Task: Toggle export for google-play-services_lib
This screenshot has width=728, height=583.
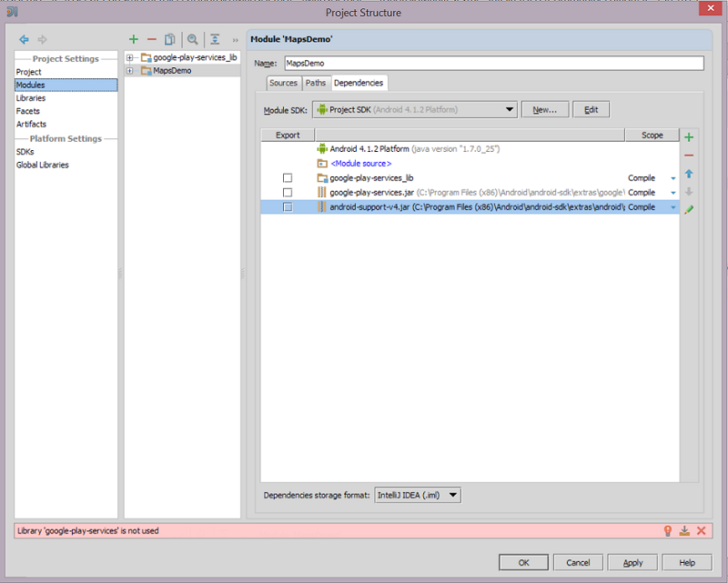Action: click(x=288, y=177)
